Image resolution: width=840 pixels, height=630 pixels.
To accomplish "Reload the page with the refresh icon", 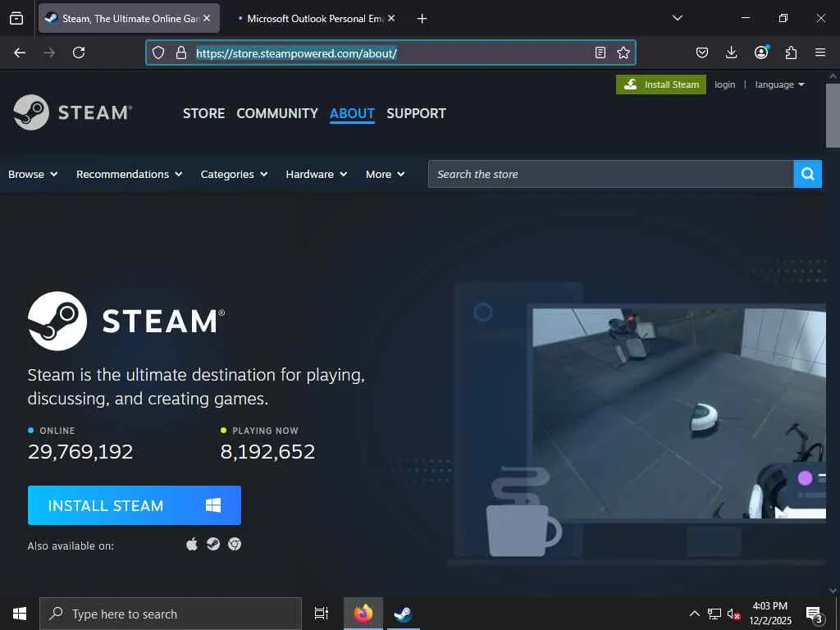I will 79,52.
